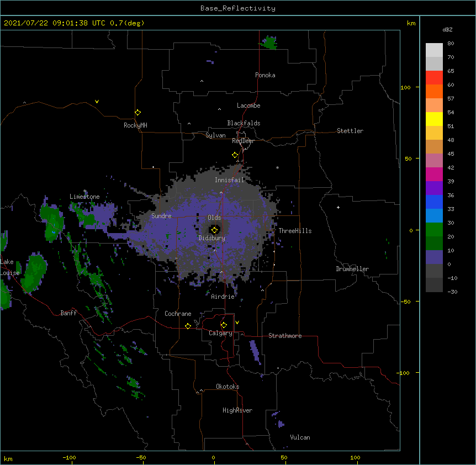The image size is (476, 465).
Task: Click the Limestone label
Action: point(84,197)
